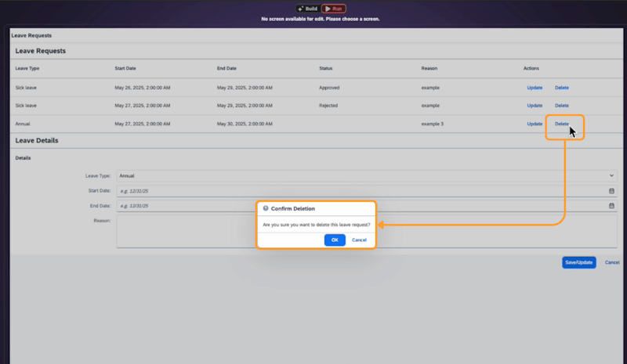
Task: Delete the Approved Sick leave request
Action: [x=562, y=88]
